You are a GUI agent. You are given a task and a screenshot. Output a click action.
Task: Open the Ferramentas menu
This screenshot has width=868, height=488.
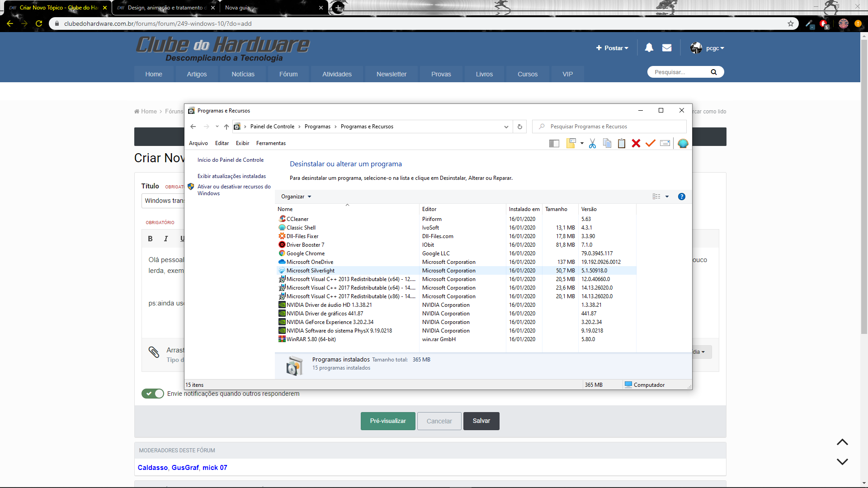click(271, 143)
